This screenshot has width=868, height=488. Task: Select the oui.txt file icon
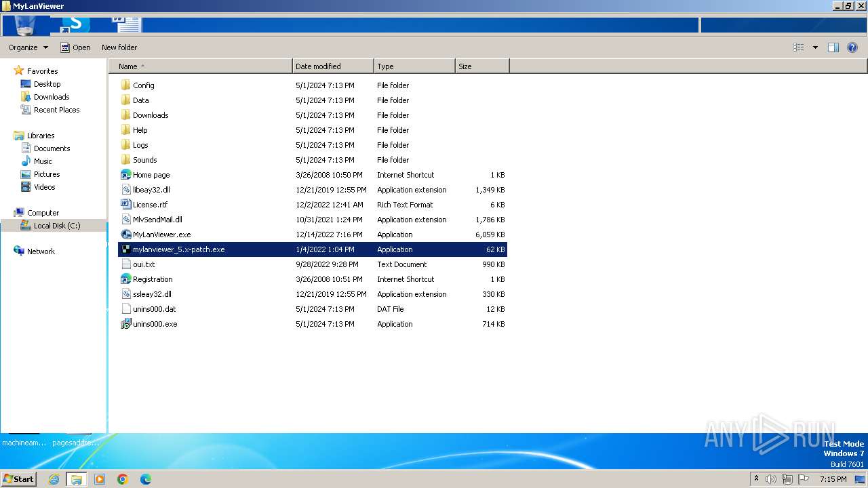(125, 264)
